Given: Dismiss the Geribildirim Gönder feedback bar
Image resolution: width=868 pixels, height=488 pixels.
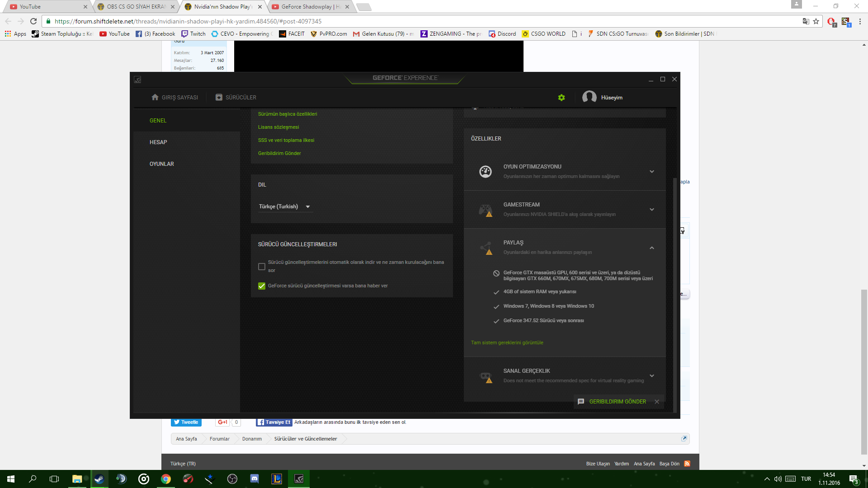Looking at the screenshot, I should click(657, 401).
